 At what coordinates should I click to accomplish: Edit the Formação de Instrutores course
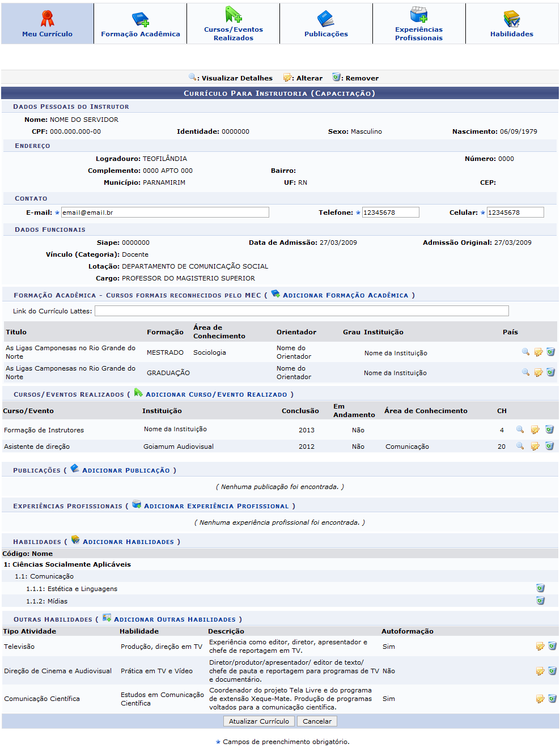[535, 430]
